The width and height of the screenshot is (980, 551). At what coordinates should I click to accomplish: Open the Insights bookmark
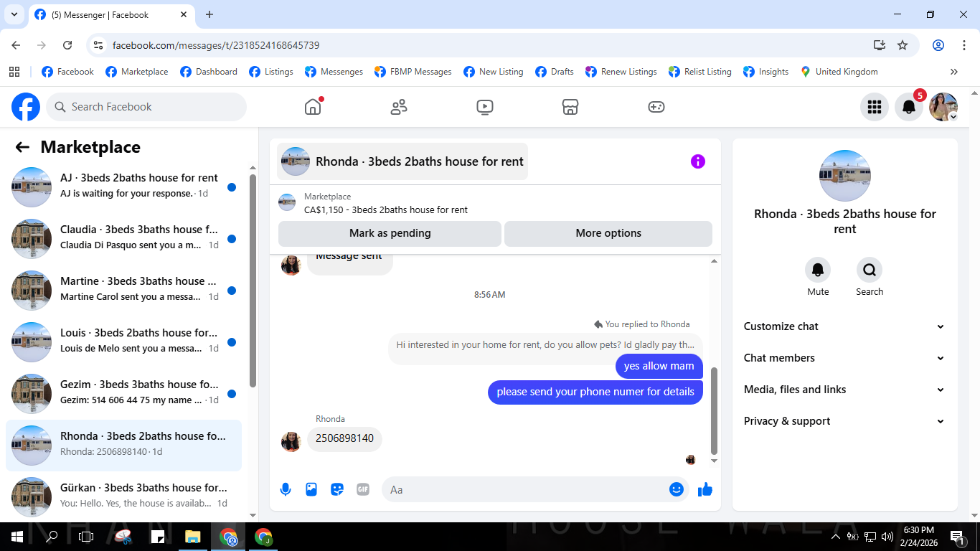coord(766,72)
